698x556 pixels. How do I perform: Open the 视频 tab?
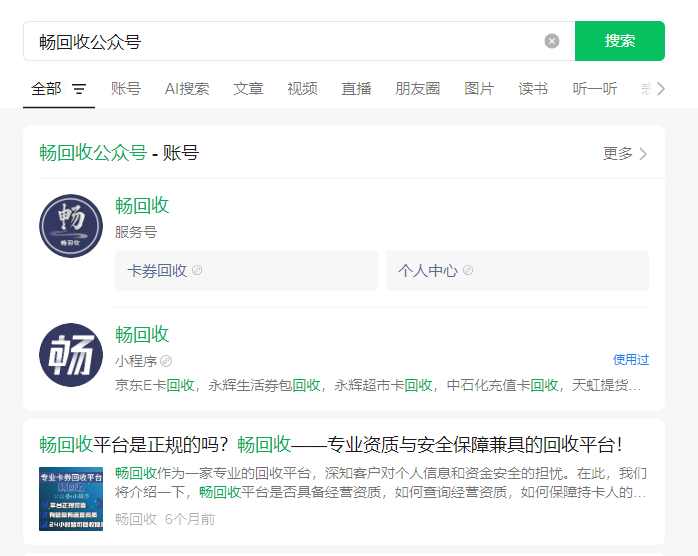pyautogui.click(x=302, y=89)
